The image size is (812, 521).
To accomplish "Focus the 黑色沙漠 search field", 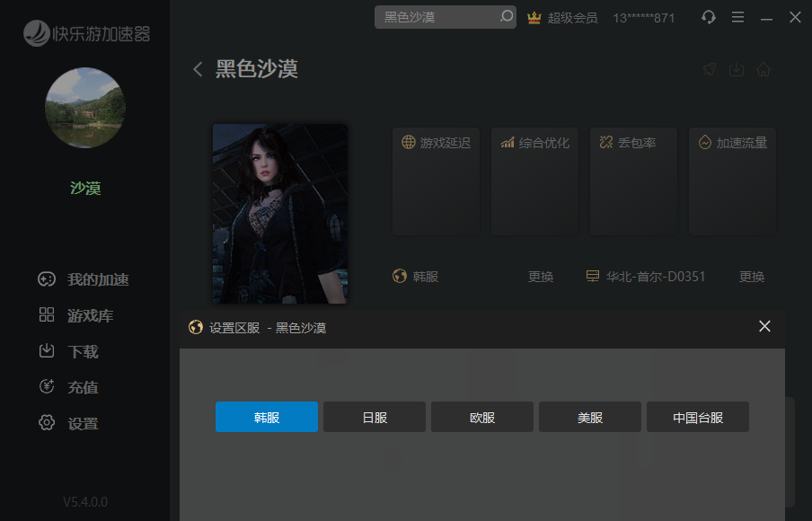I will point(445,17).
